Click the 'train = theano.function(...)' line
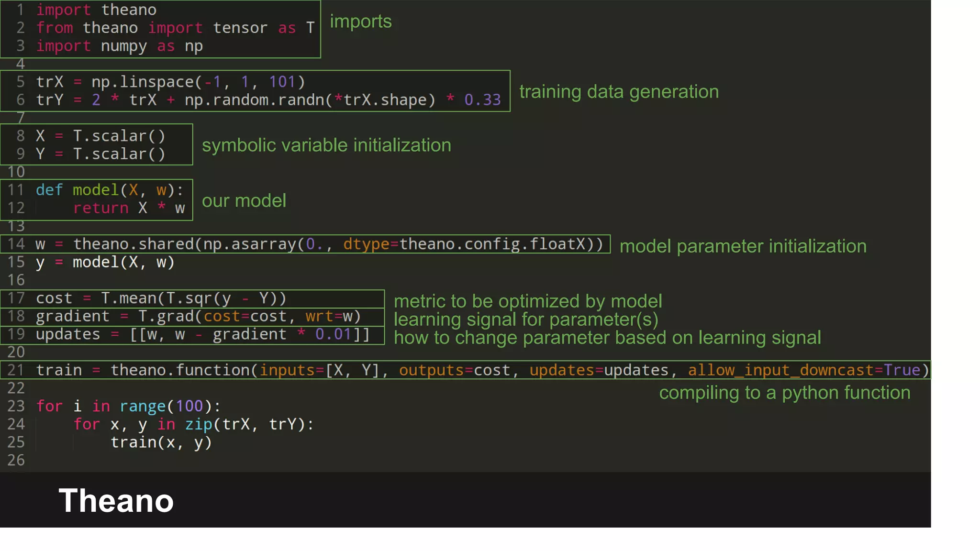 coord(483,370)
